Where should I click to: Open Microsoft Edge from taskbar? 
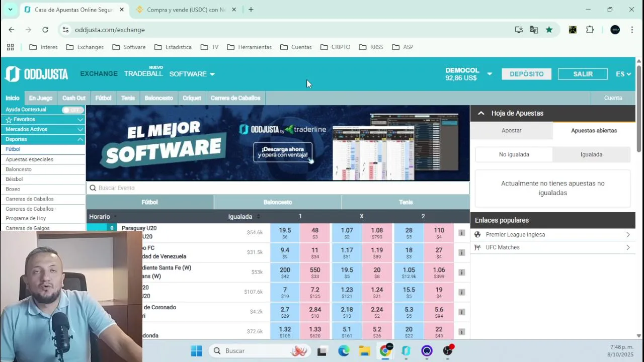[344, 351]
